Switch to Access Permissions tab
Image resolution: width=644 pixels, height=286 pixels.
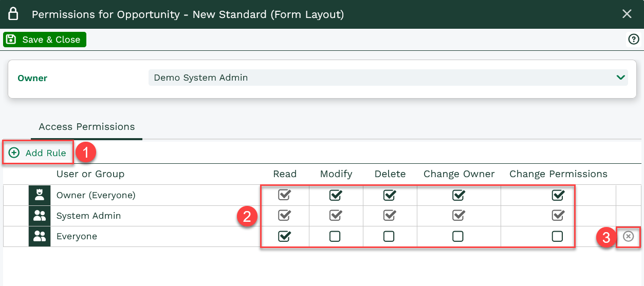pos(86,126)
